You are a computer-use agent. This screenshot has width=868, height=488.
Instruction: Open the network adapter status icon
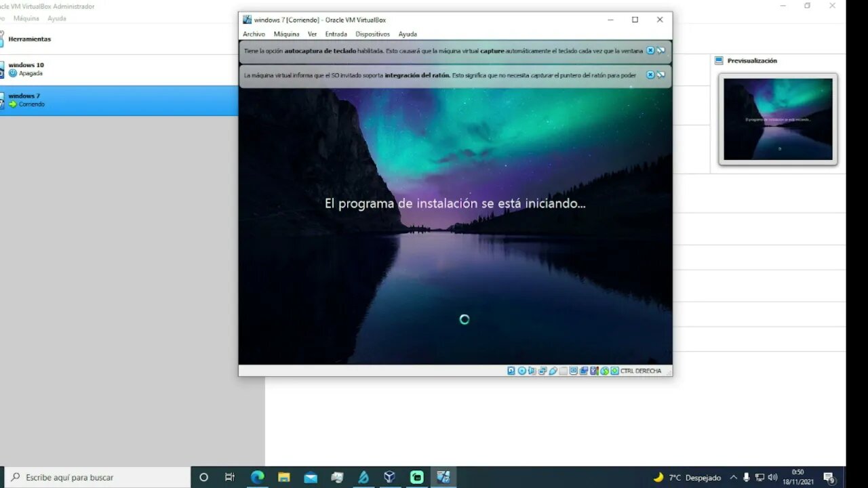[542, 371]
